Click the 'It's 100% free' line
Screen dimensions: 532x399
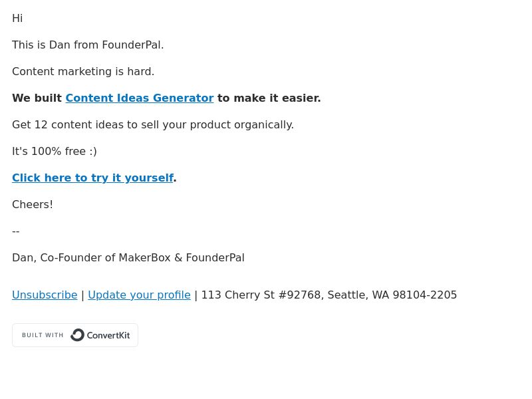pos(55,152)
